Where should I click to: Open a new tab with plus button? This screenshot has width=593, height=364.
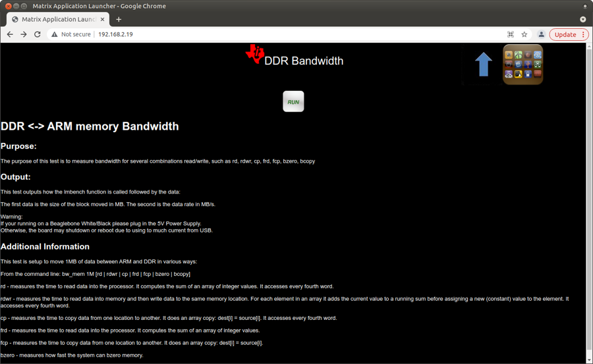tap(119, 19)
